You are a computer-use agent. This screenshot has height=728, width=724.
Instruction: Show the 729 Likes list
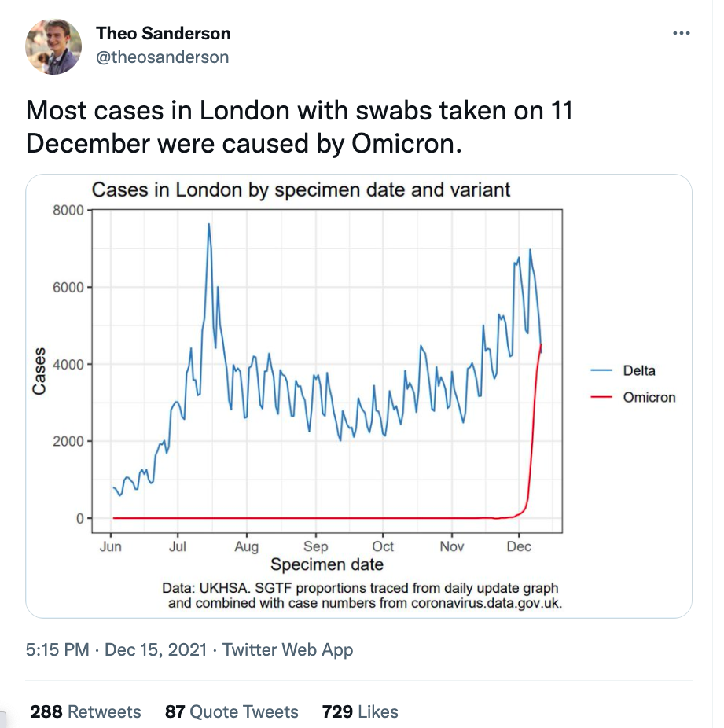(360, 712)
